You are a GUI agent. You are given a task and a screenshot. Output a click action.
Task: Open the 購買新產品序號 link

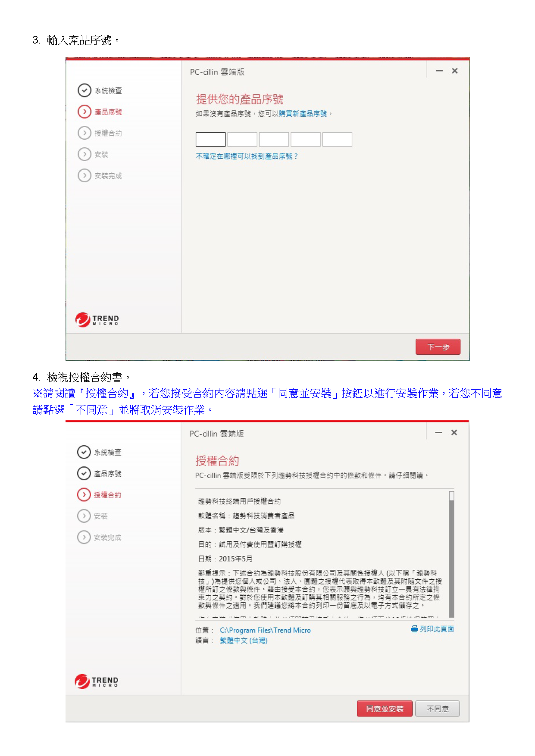click(x=303, y=114)
